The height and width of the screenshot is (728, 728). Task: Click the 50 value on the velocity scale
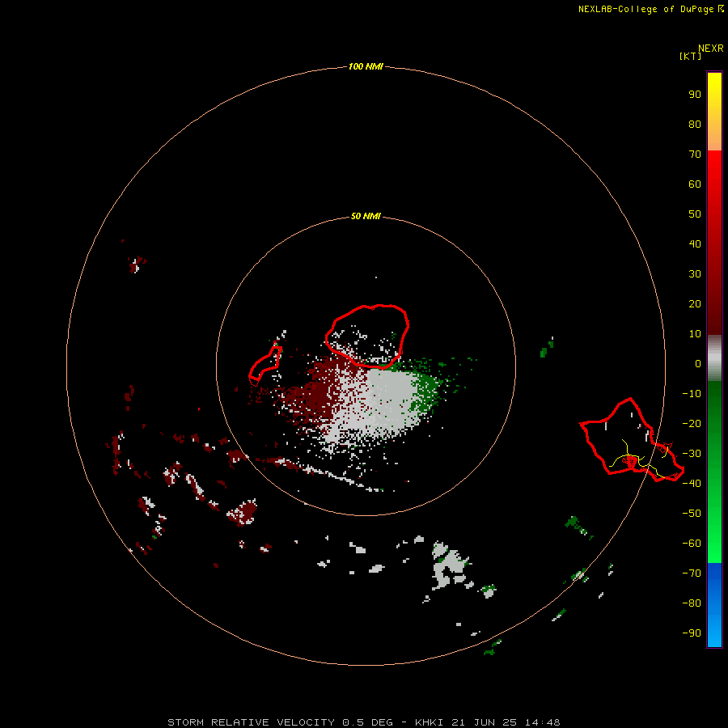[695, 214]
